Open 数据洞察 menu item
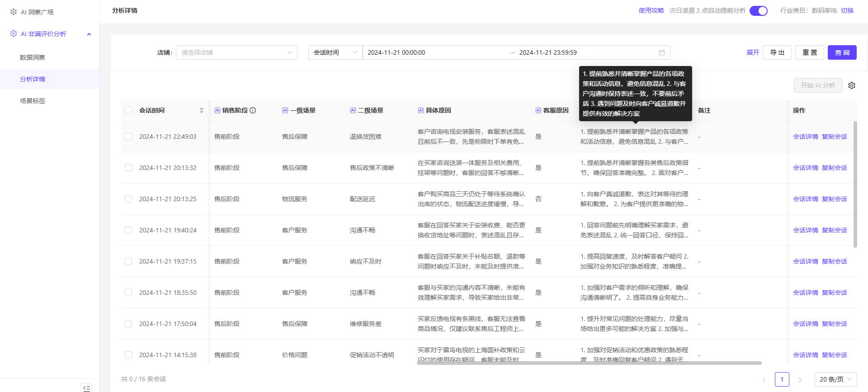Viewport: 868px width, 392px height. 33,57
